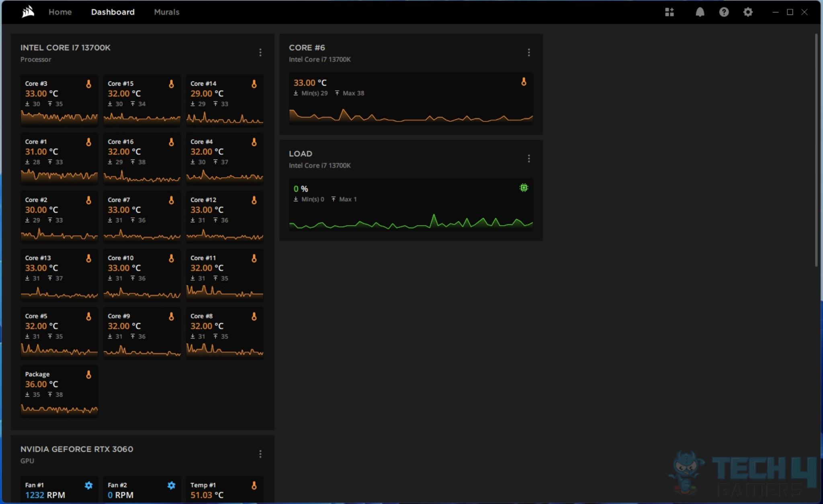Click Fan #1 fan gear icon
This screenshot has width=823, height=504.
(x=88, y=486)
